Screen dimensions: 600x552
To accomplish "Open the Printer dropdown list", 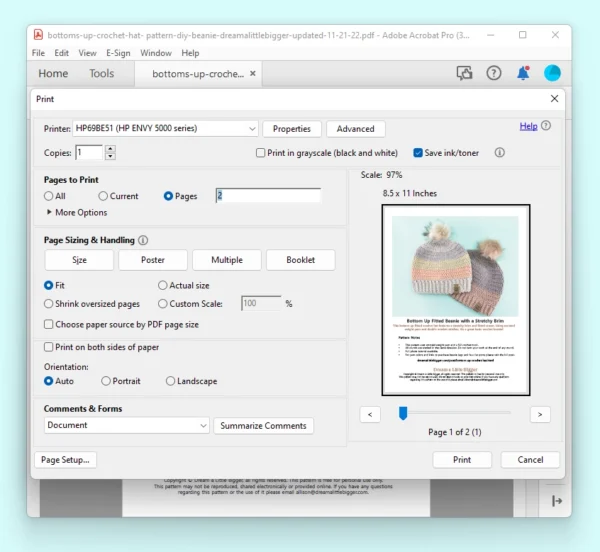I will coord(165,129).
